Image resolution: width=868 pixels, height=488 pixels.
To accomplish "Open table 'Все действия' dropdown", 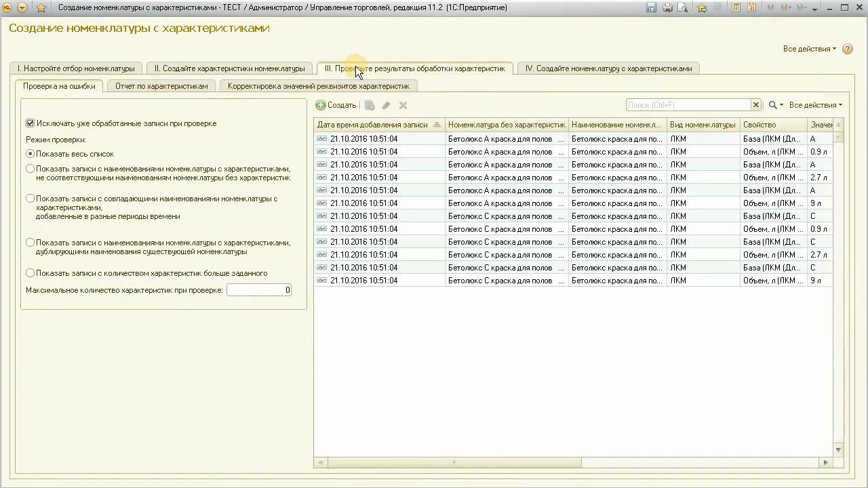I will click(816, 105).
